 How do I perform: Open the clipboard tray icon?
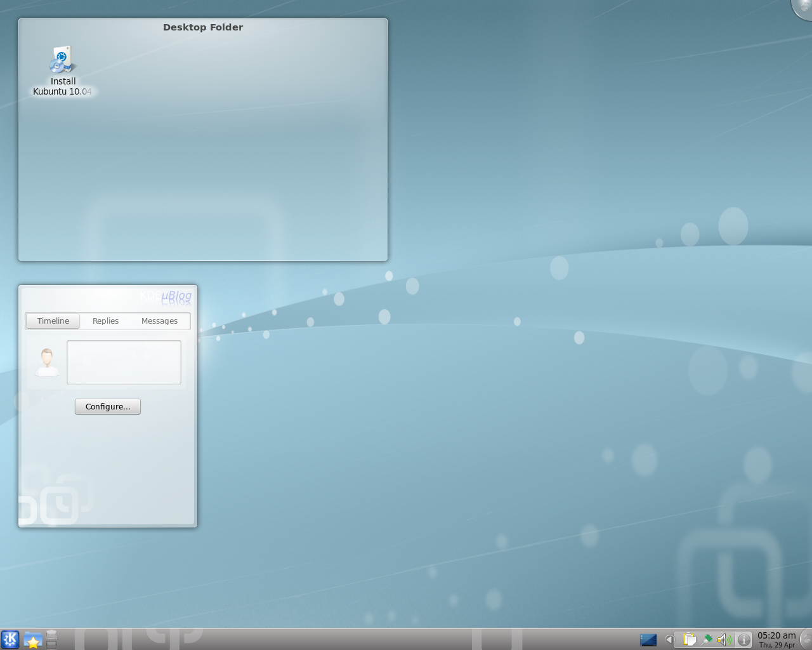click(690, 640)
